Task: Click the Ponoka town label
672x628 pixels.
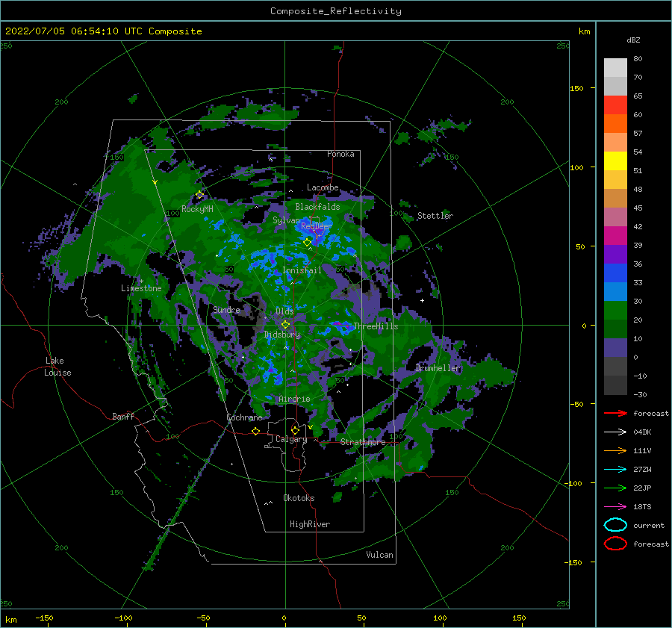Action: point(340,154)
